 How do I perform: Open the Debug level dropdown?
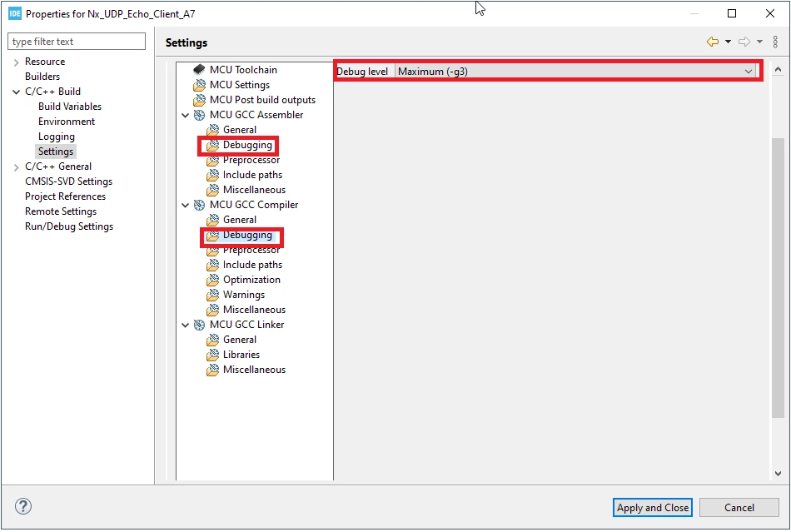(575, 72)
